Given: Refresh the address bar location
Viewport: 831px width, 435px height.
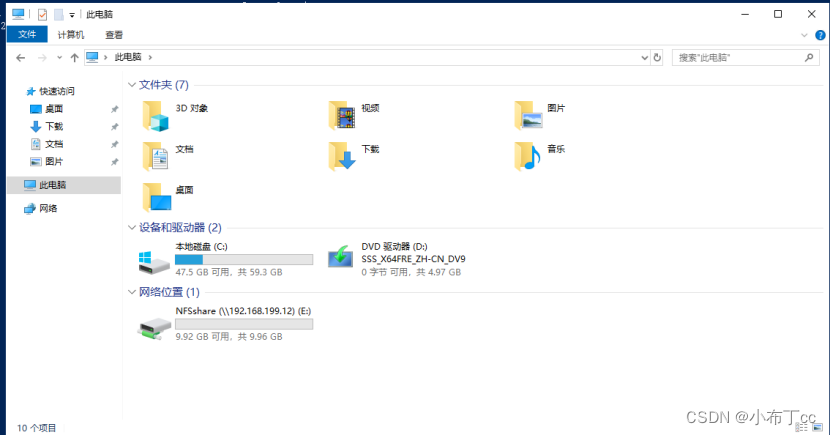Looking at the screenshot, I should click(657, 57).
